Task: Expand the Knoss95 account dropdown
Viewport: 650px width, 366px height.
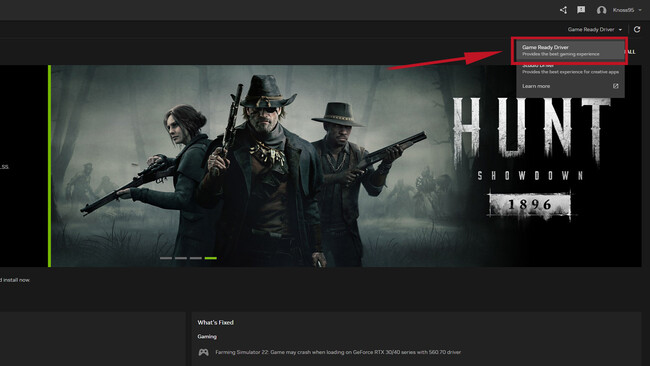Action: [x=627, y=10]
